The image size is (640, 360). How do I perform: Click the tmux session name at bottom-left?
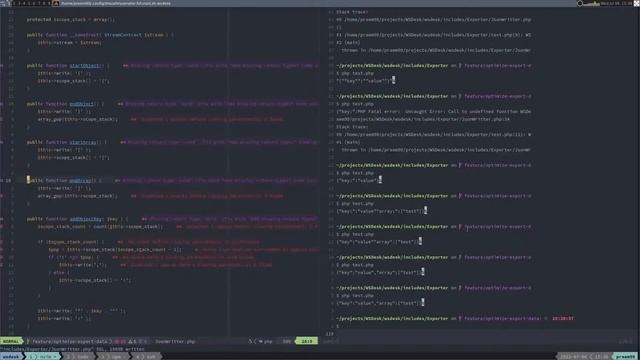11,356
